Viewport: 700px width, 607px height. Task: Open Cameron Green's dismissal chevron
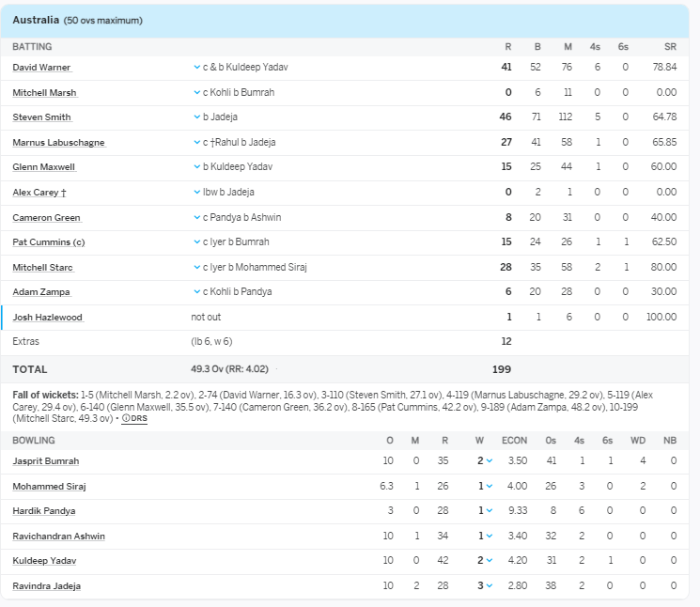point(196,217)
